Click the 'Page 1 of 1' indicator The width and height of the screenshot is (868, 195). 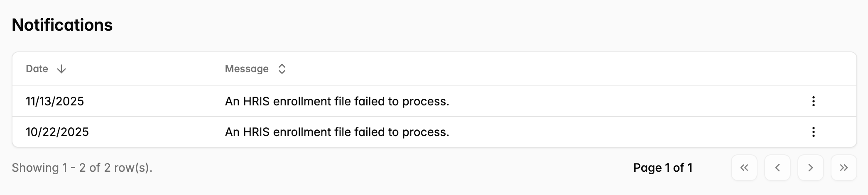pos(663,168)
